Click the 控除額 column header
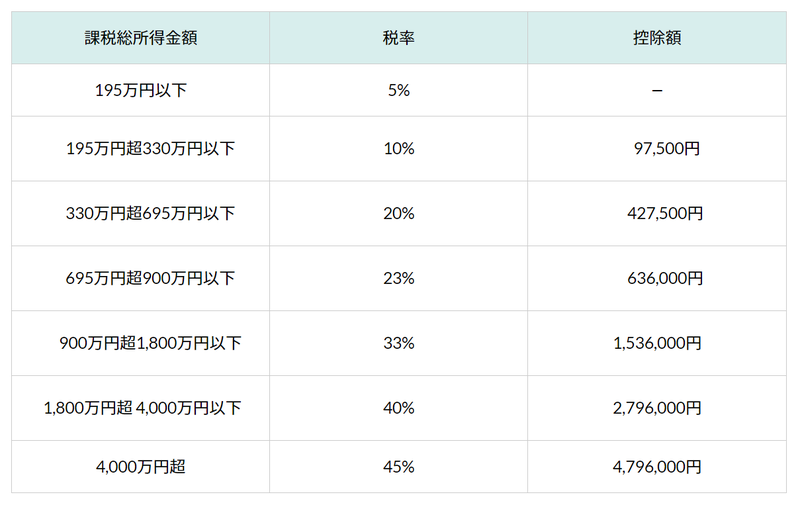The image size is (800, 505). click(657, 38)
